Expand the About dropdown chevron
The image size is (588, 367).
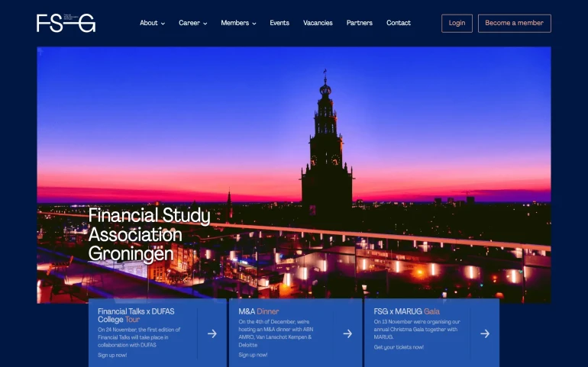pos(163,24)
